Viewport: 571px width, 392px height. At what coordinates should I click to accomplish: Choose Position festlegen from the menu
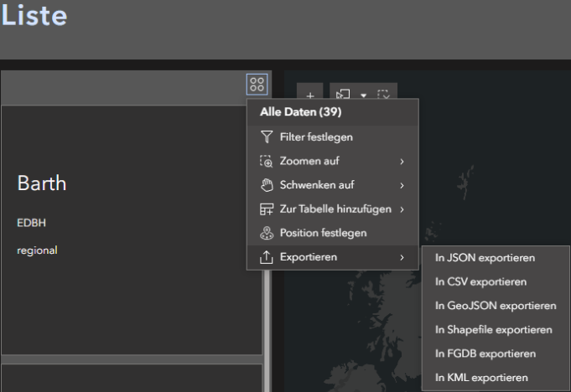333,233
